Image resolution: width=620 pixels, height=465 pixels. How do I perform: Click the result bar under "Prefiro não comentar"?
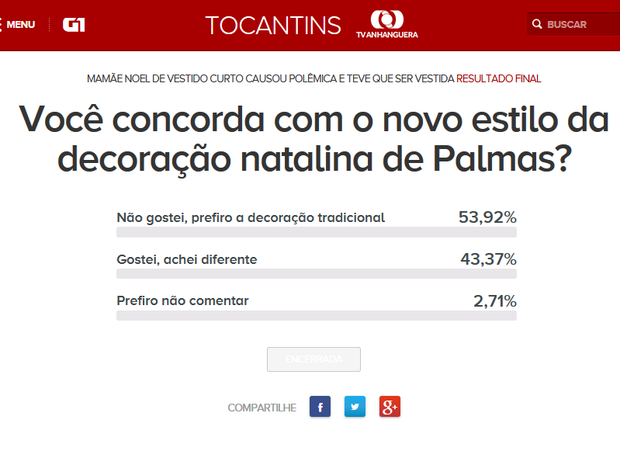[316, 316]
